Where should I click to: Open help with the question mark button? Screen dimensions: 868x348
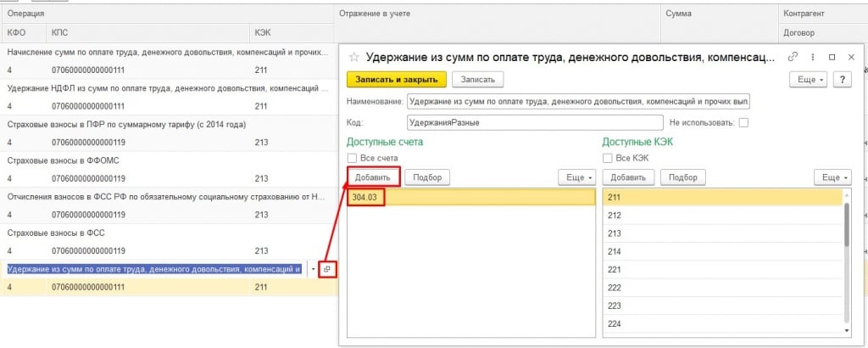tap(843, 79)
